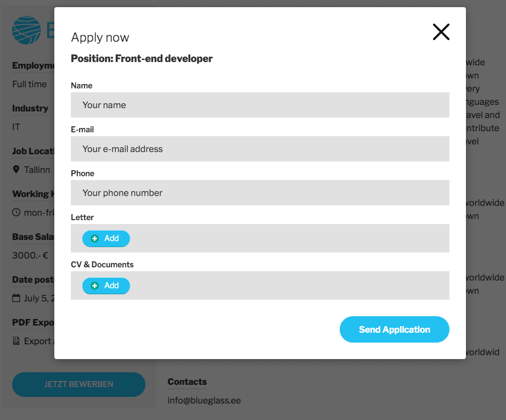Select the phone number input field
Viewport: 506px width, 420px height.
tap(260, 193)
